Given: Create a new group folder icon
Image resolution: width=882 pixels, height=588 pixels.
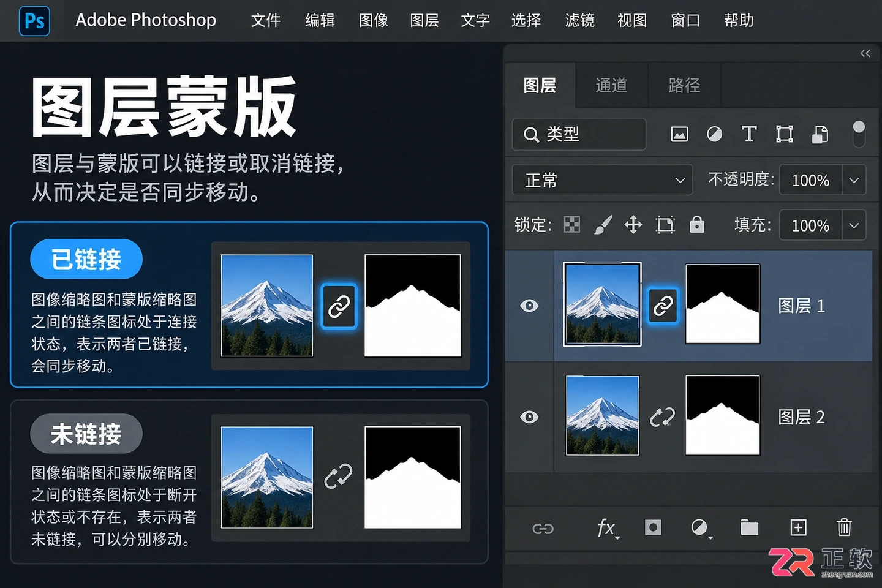Looking at the screenshot, I should (749, 527).
